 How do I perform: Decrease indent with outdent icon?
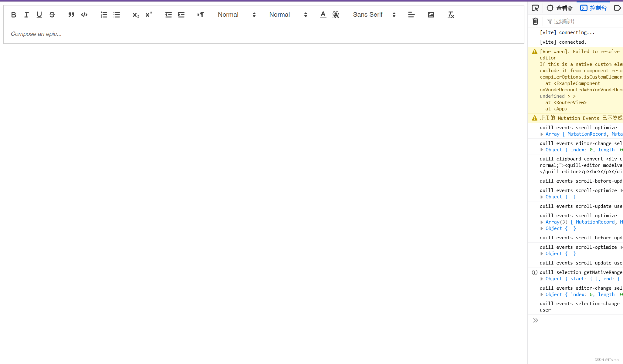[168, 15]
